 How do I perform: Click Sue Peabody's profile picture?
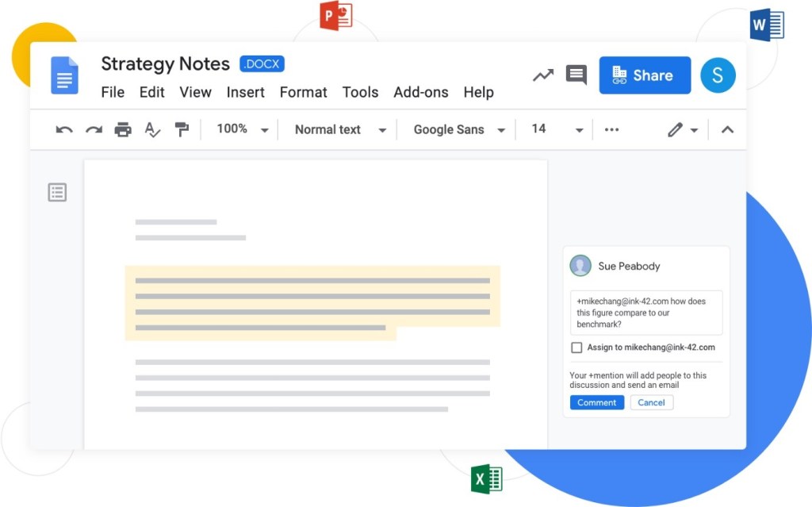(580, 266)
